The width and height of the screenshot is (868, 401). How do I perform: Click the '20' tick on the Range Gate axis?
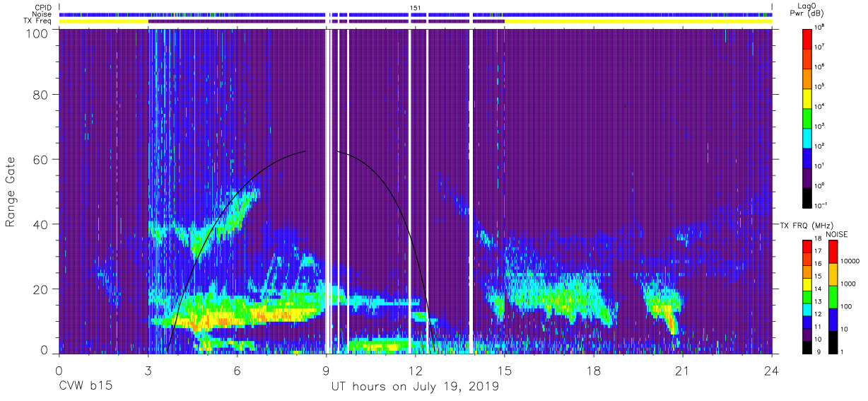coord(40,288)
